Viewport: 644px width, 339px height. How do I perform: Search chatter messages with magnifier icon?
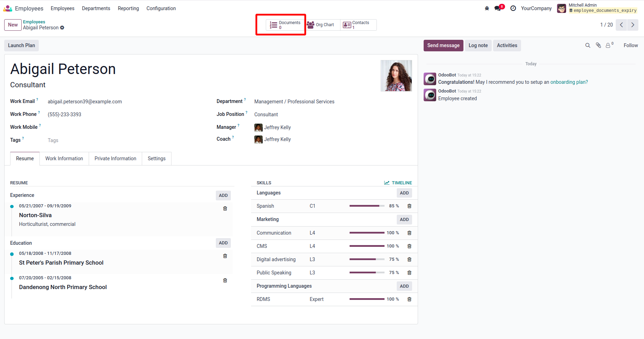point(588,45)
